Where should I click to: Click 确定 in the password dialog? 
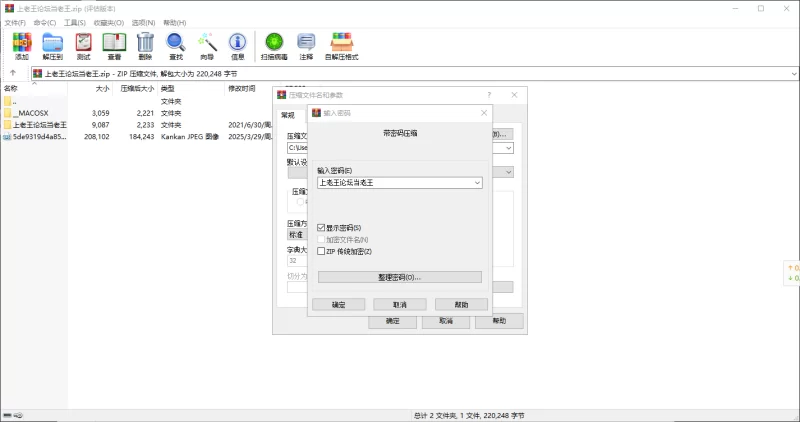click(x=338, y=304)
